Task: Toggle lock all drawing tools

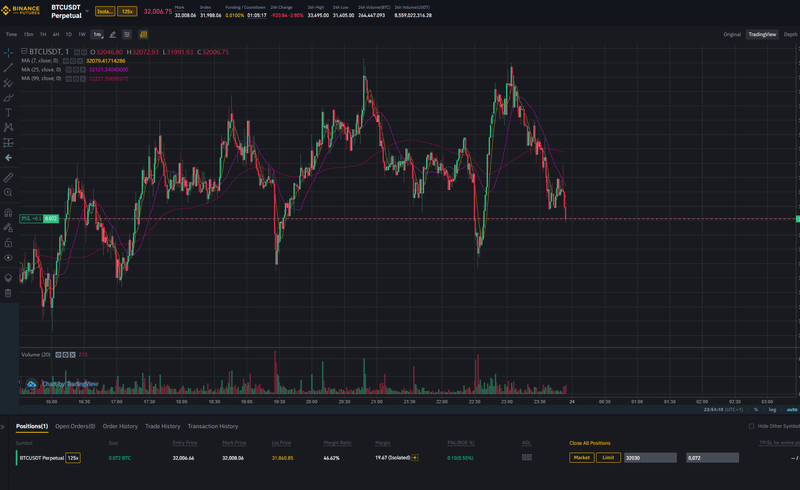Action: click(8, 242)
